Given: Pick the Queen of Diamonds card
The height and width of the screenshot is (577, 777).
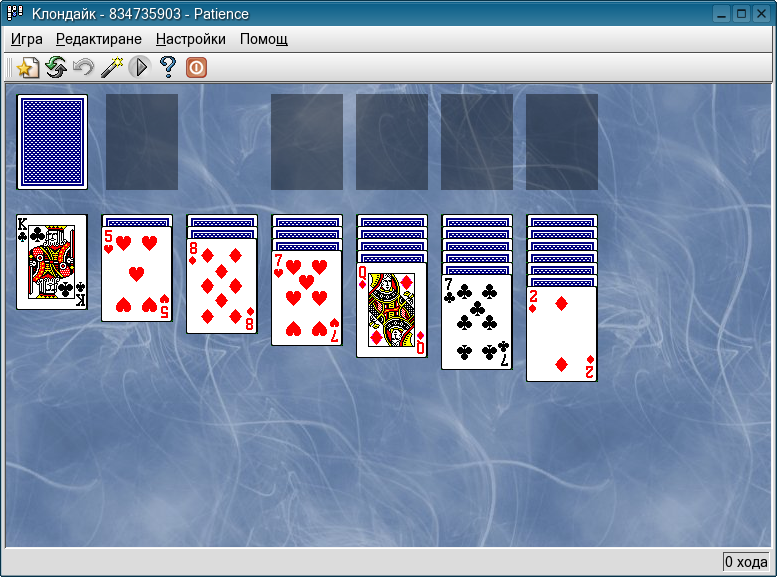Looking at the screenshot, I should [392, 311].
